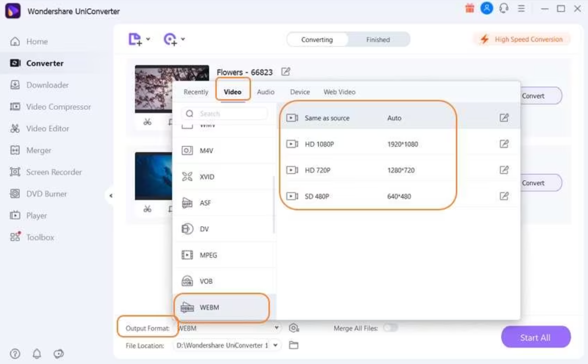The width and height of the screenshot is (588, 364).
Task: Select the XVID format
Action: pos(224,177)
